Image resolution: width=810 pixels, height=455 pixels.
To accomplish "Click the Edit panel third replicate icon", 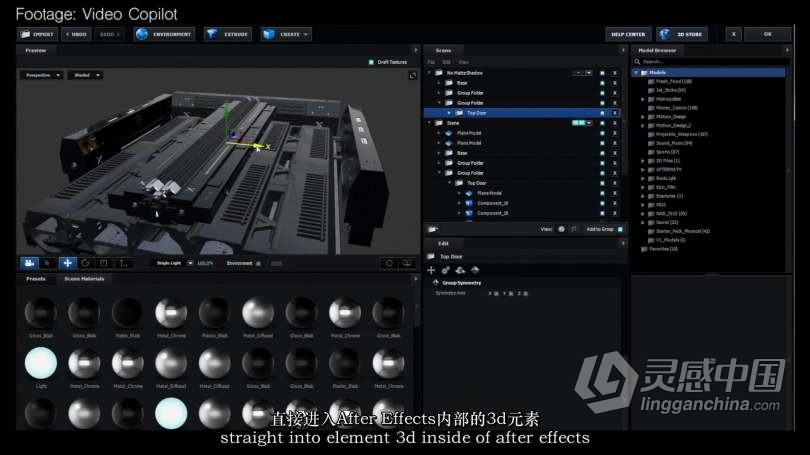I will pyautogui.click(x=460, y=270).
